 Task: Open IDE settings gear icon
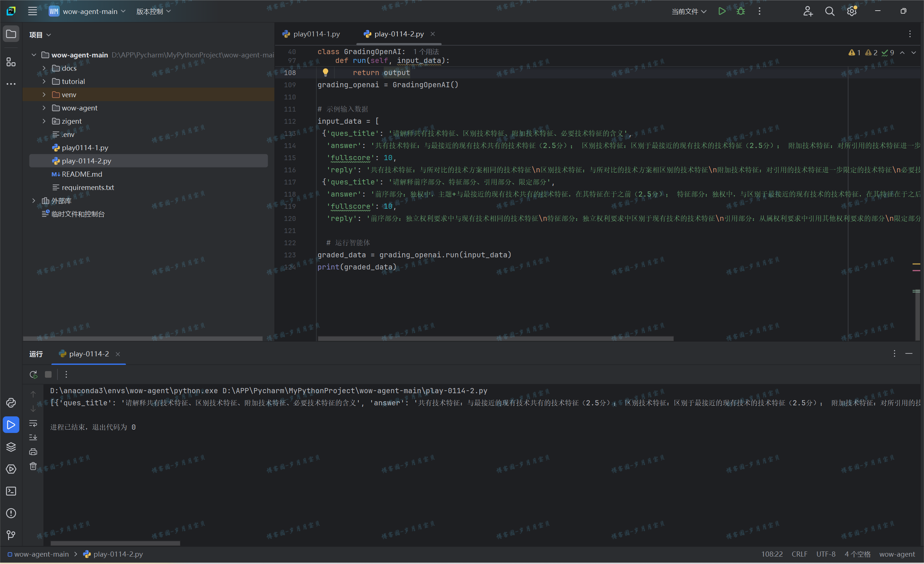851,11
